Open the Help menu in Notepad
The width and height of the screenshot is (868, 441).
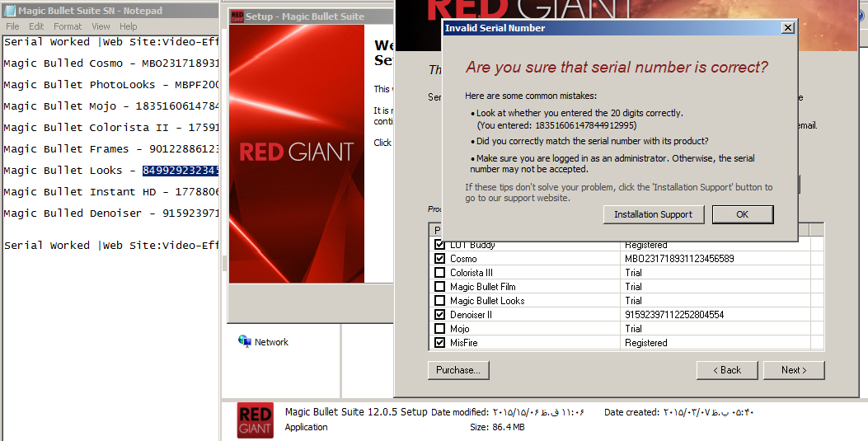(x=128, y=26)
